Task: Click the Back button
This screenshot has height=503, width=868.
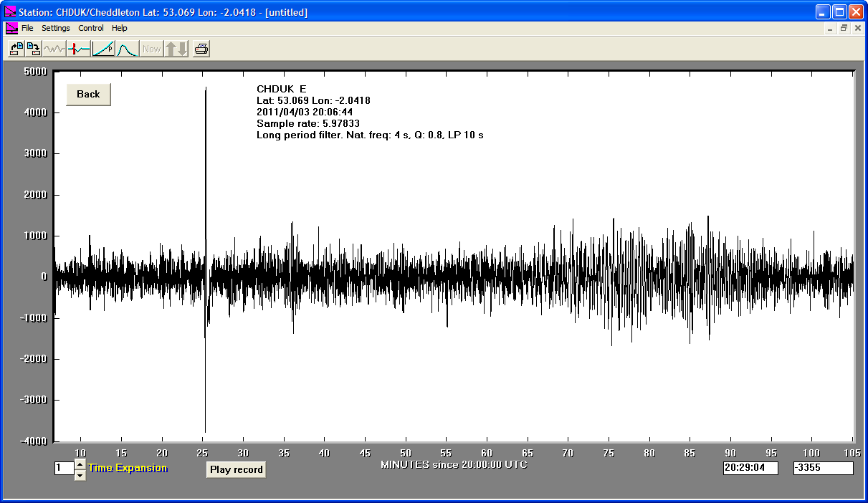Action: coord(88,95)
